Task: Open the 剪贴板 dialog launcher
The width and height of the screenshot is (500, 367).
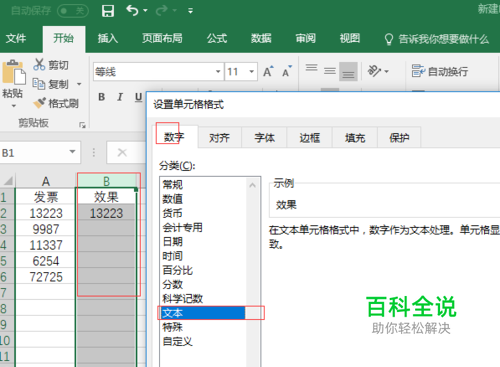Action: tap(82, 125)
